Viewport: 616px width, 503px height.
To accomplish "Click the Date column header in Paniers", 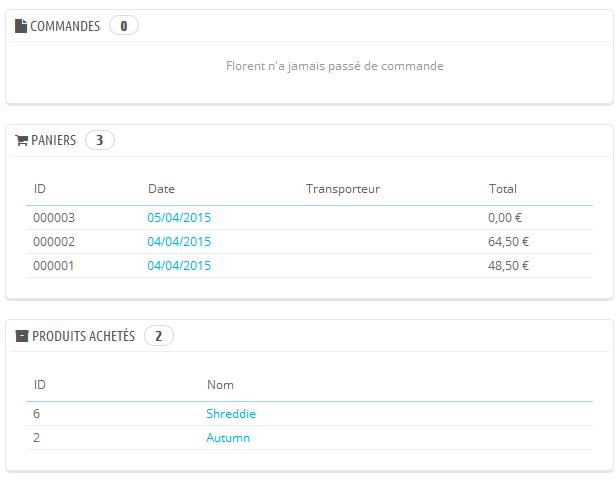I will pyautogui.click(x=161, y=189).
